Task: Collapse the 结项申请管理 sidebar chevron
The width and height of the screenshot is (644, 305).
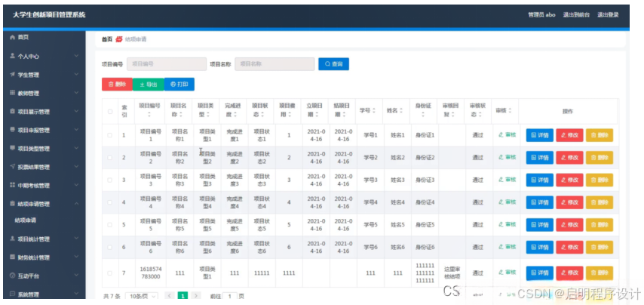Action: point(76,204)
